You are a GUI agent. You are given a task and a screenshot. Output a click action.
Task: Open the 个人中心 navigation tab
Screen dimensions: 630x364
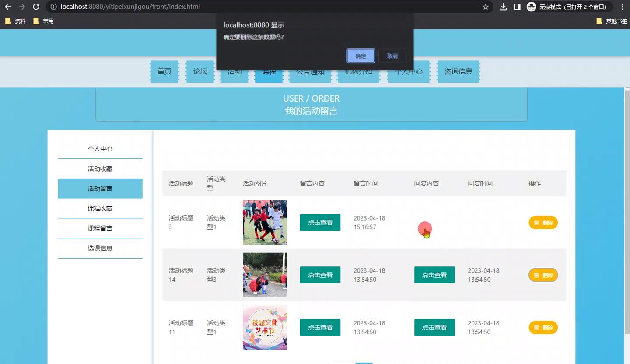click(409, 71)
